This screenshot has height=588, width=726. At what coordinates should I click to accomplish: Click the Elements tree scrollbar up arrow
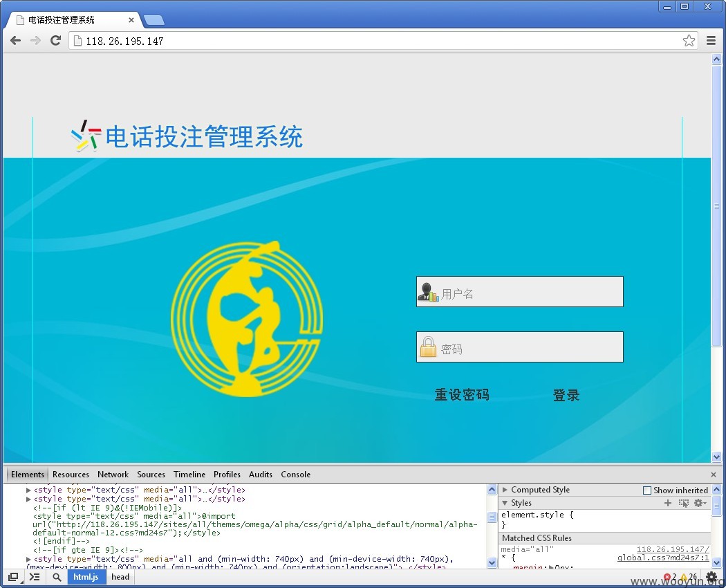(492, 489)
